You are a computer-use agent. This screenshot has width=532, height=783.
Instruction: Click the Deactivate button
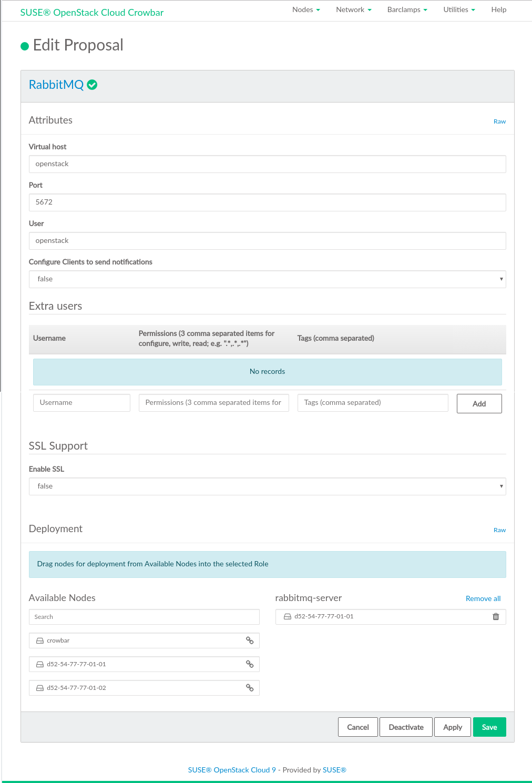406,727
